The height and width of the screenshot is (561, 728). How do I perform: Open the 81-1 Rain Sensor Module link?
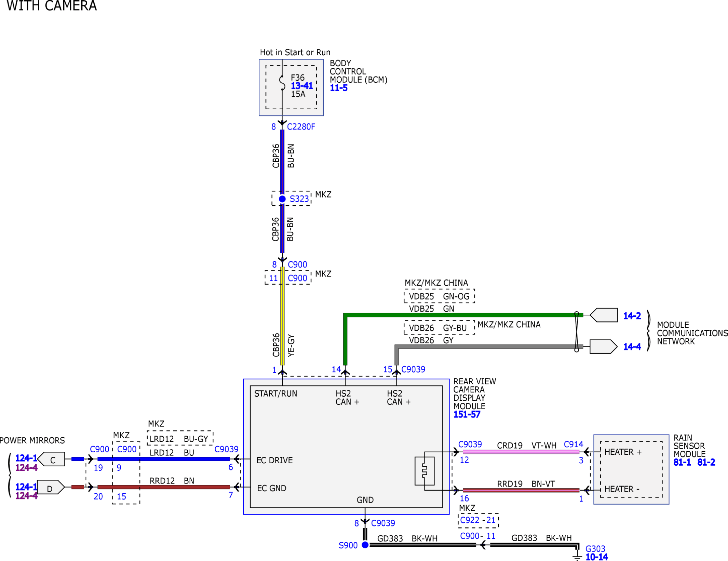[682, 462]
